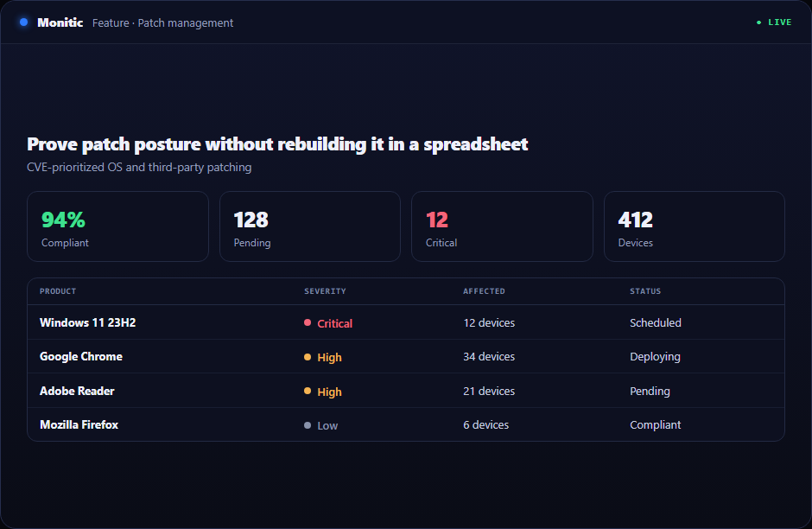The width and height of the screenshot is (812, 529).
Task: Select the Windows 11 23H2 row name
Action: (87, 322)
